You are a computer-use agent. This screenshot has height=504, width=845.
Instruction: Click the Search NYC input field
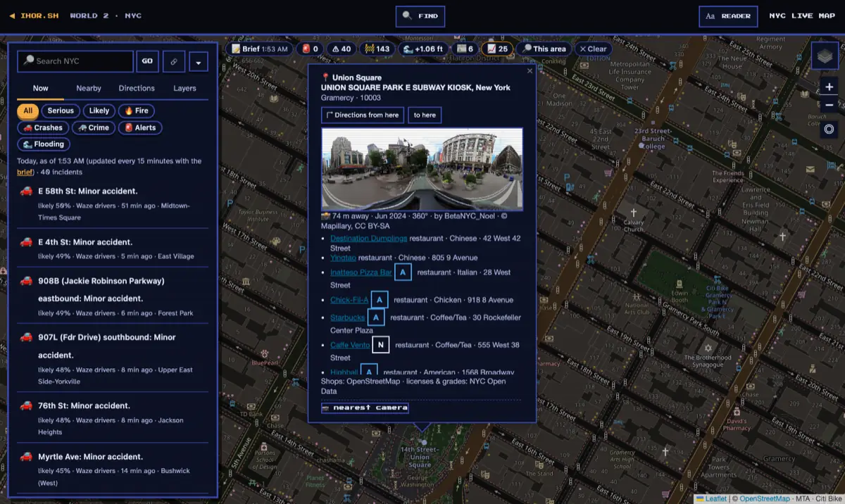75,61
